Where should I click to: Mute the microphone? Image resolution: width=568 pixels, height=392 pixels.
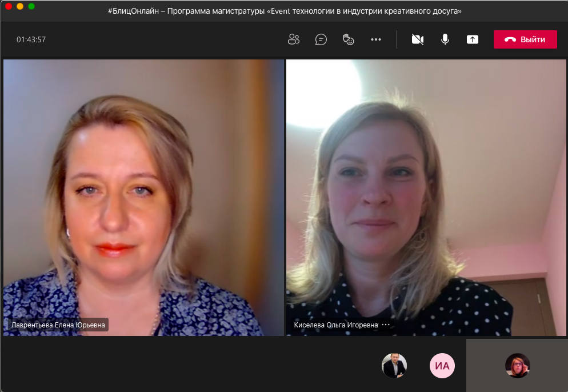pos(445,39)
